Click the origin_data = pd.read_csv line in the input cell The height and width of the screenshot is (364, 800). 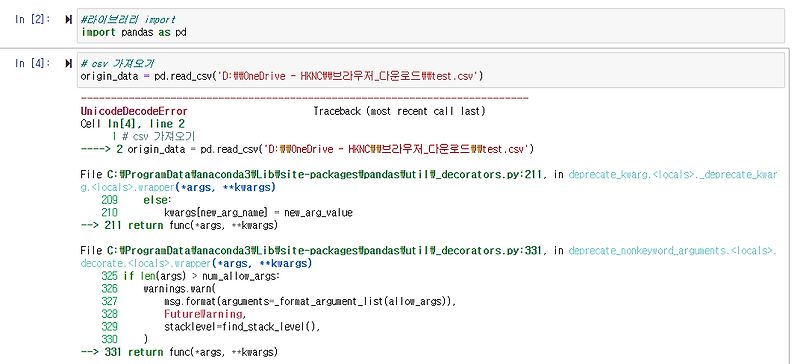click(282, 77)
